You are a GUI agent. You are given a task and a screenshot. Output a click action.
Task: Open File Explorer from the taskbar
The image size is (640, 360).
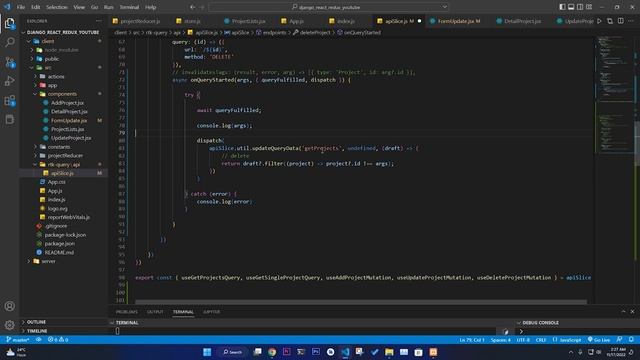(389, 352)
